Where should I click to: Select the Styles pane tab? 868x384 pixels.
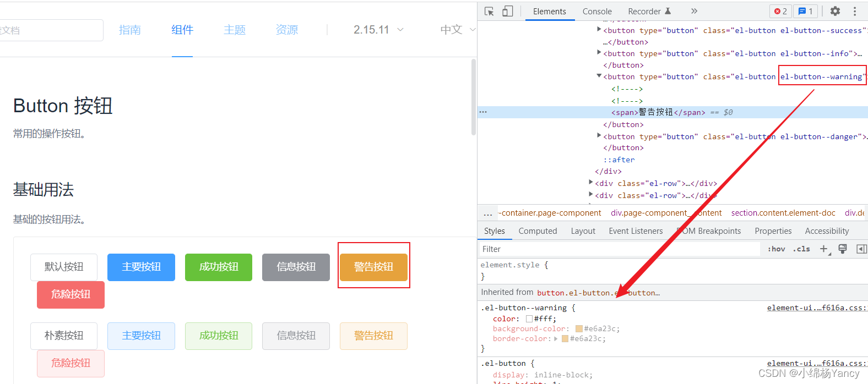[x=494, y=231]
